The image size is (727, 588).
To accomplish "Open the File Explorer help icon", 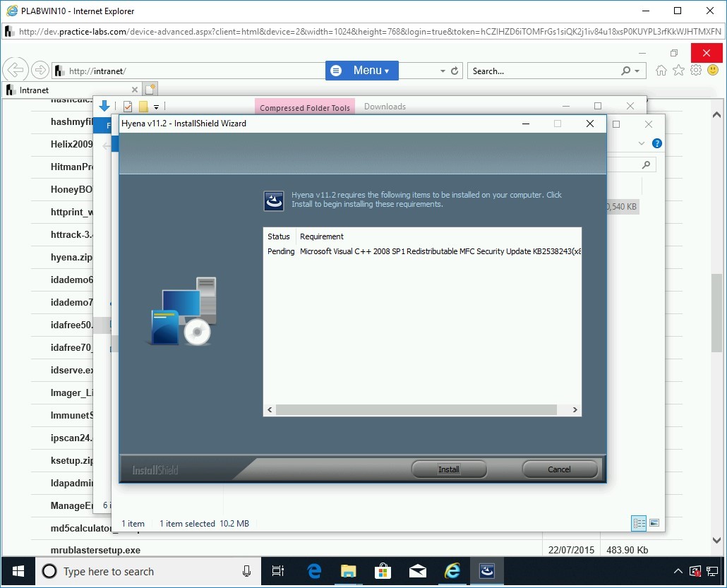I will click(x=657, y=143).
